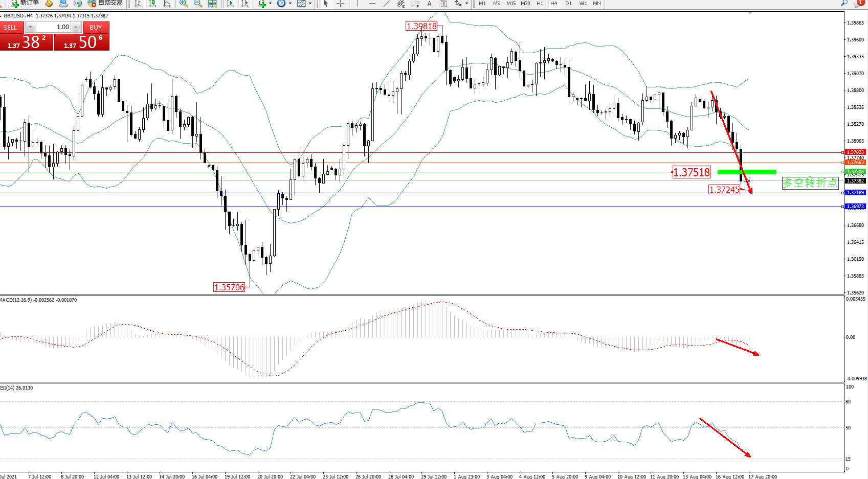Select the crosshair cursor tool

(x=340, y=4)
